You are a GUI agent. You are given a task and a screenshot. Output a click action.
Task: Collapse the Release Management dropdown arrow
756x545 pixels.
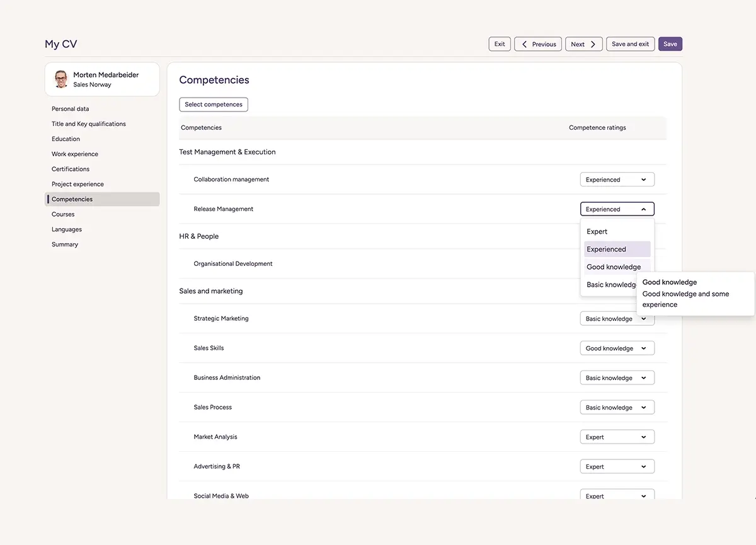click(x=643, y=209)
